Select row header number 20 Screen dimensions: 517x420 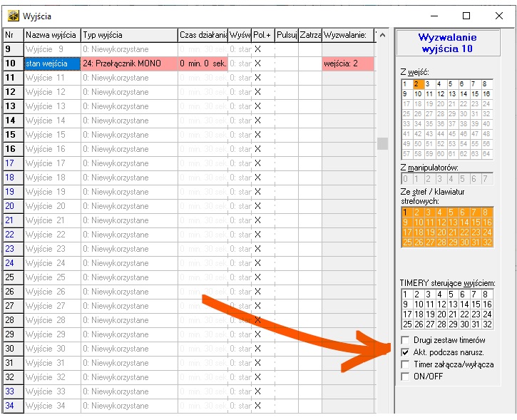coord(11,206)
